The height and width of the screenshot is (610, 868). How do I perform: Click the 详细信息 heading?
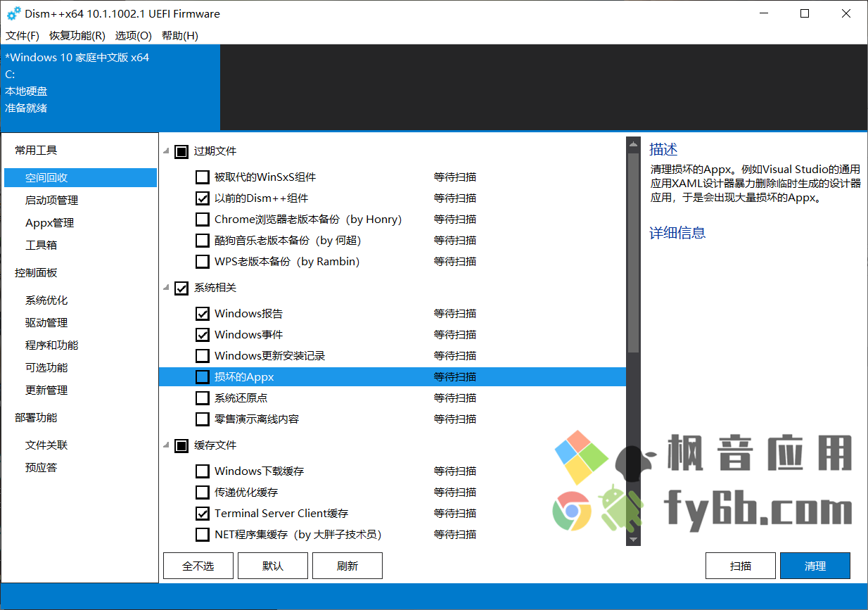[677, 233]
